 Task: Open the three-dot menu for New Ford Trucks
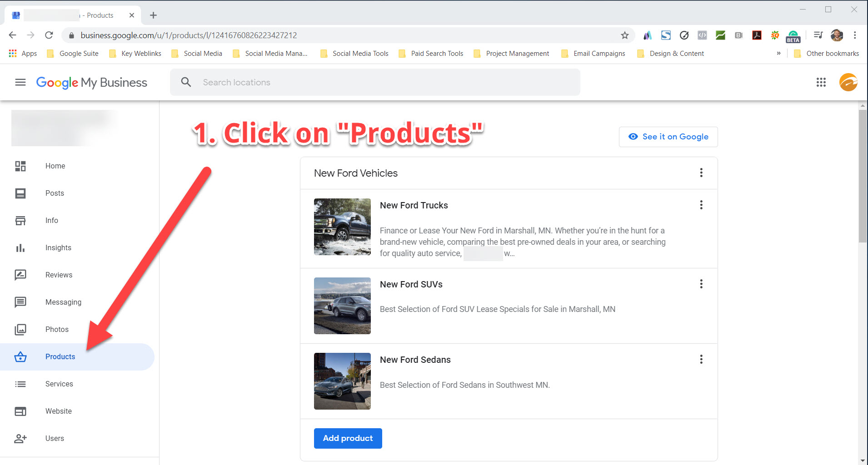pyautogui.click(x=701, y=205)
